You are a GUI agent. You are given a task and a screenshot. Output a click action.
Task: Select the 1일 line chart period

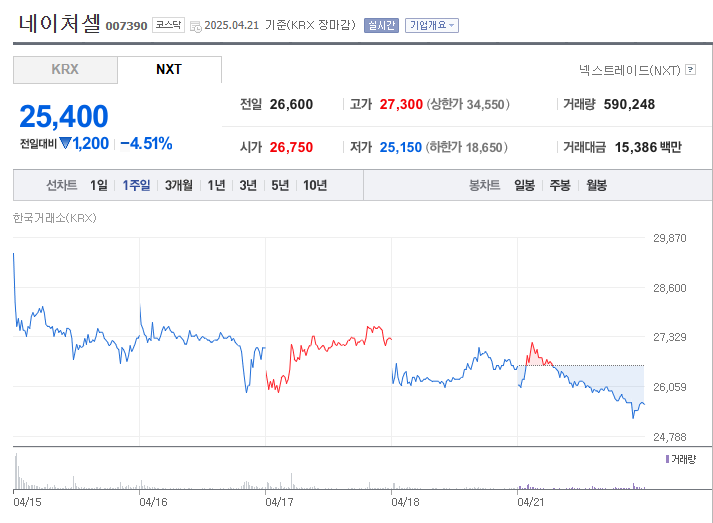coord(99,185)
